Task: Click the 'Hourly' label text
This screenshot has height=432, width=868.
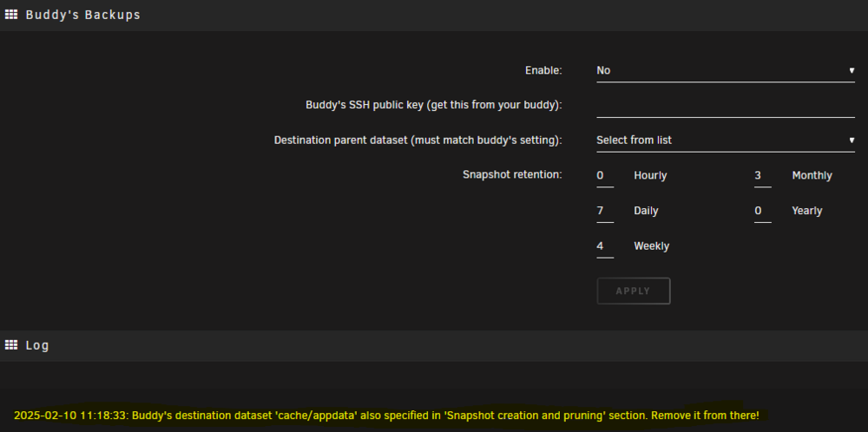Action: pos(650,176)
